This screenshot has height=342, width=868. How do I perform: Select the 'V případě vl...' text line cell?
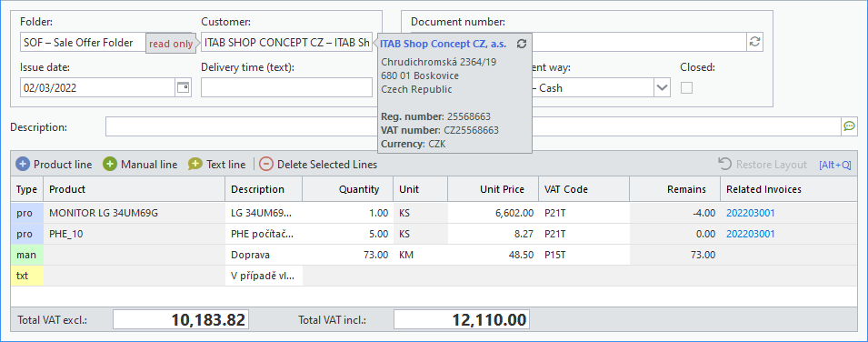click(x=264, y=276)
